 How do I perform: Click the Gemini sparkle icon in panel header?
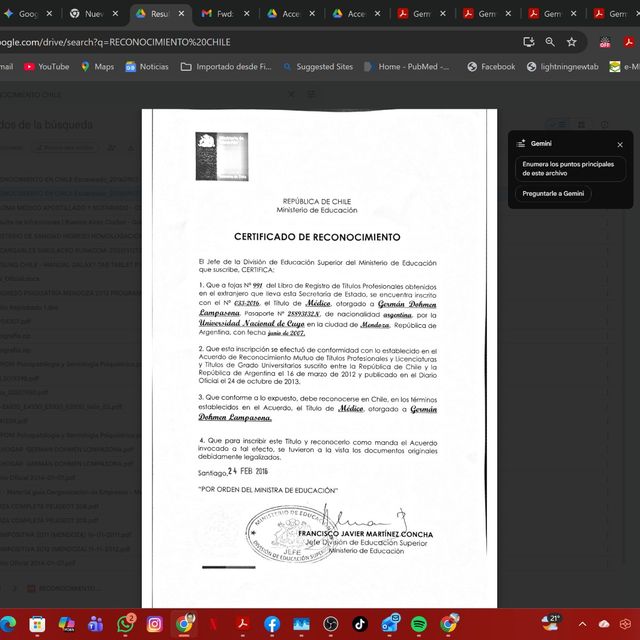click(x=520, y=143)
